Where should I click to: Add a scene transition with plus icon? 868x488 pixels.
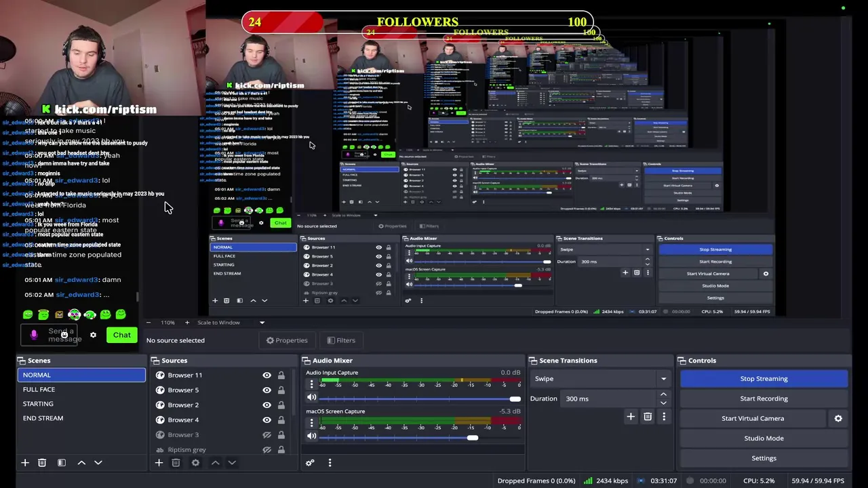click(631, 417)
